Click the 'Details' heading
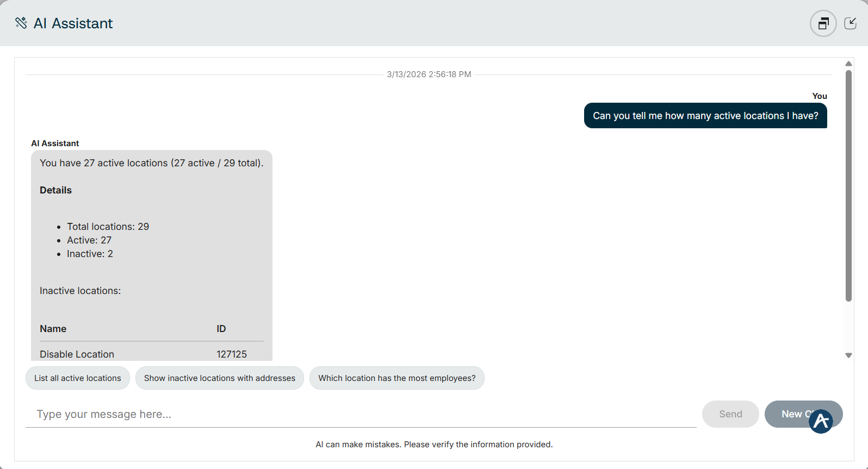Image resolution: width=868 pixels, height=469 pixels. [55, 190]
